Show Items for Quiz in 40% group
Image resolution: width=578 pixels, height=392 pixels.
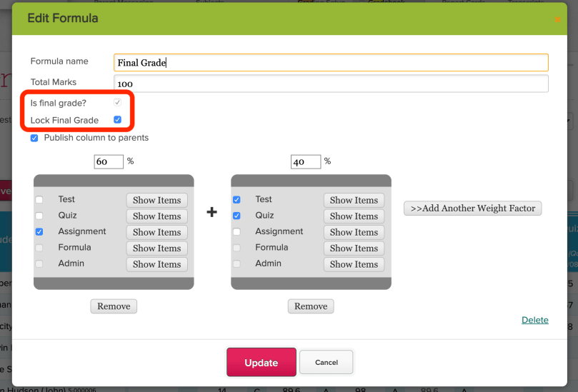tap(354, 216)
